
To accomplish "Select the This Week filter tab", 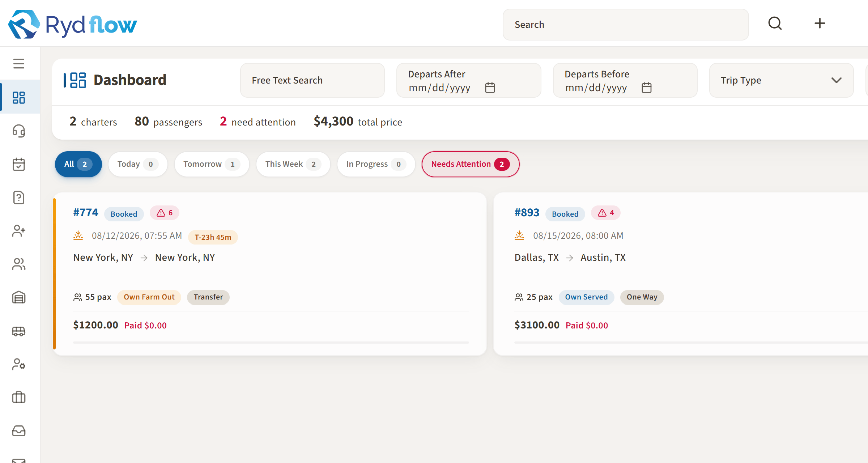I will point(293,164).
